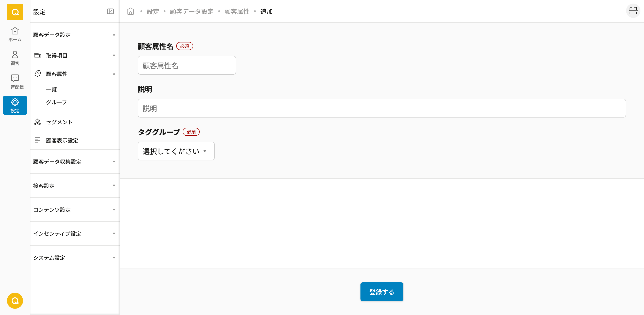Select グループ menu item

coord(57,102)
